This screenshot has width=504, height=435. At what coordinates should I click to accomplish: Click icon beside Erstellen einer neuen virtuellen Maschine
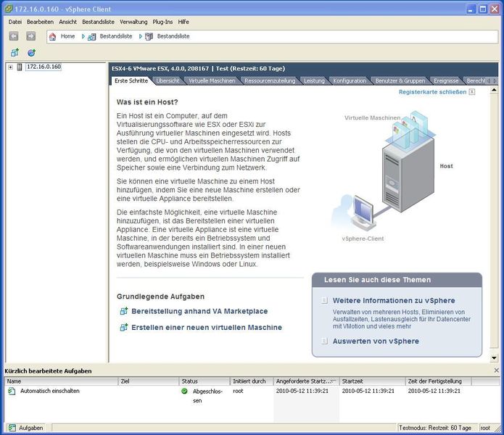(124, 328)
